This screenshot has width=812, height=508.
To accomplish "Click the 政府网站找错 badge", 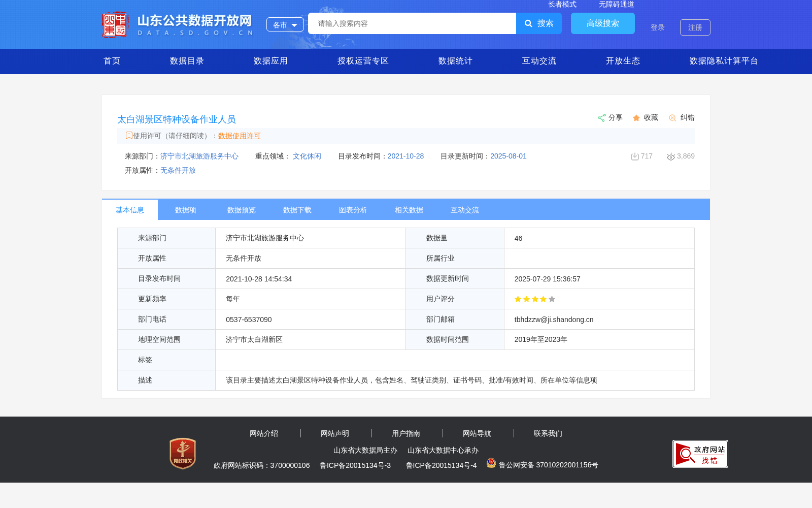I will click(700, 454).
